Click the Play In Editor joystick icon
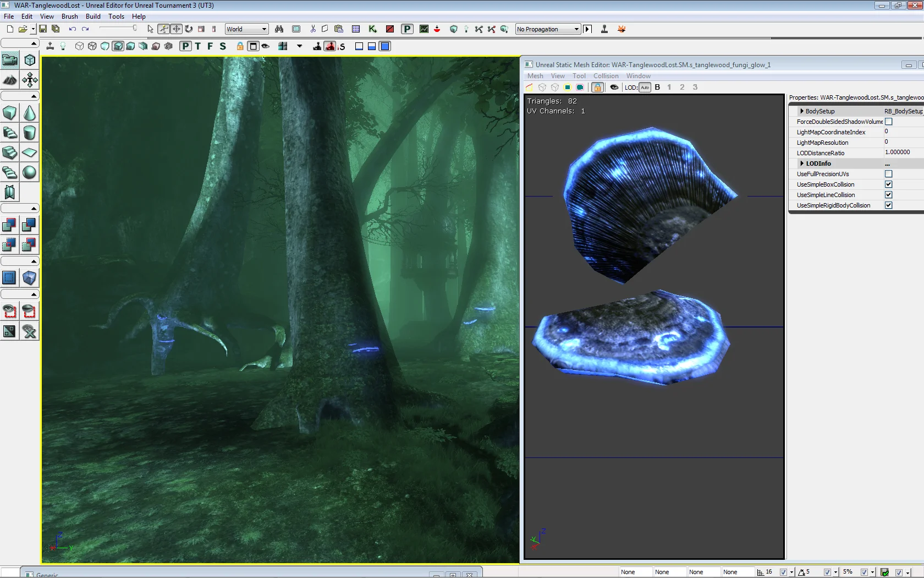This screenshot has height=578, width=924. click(x=604, y=29)
